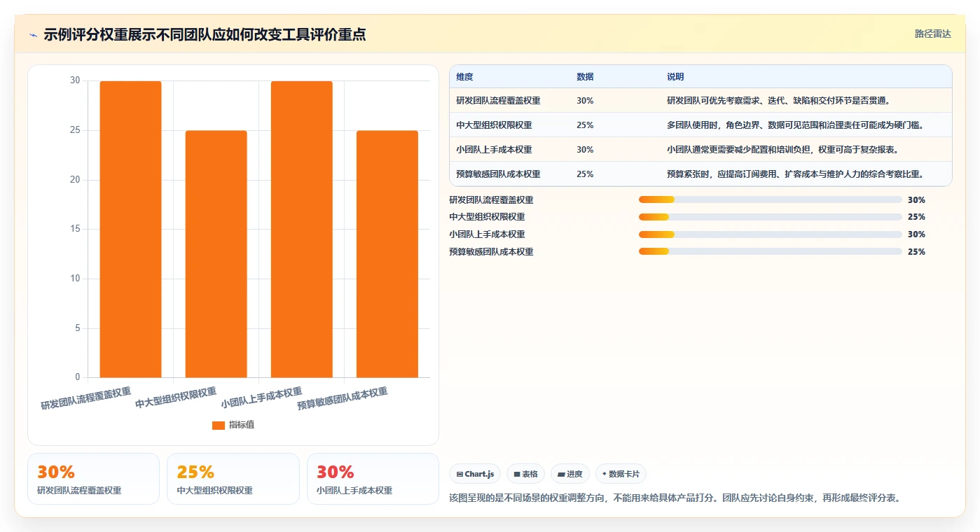Select table cell 研发团队流程覆盖权重
Viewport: 980px width, 532px height.
pyautogui.click(x=498, y=101)
